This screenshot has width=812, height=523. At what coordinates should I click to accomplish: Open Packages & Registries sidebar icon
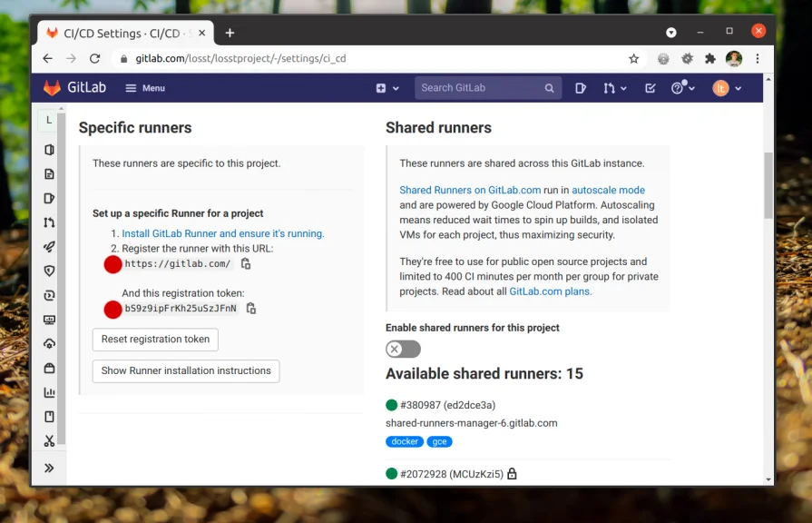(x=49, y=369)
